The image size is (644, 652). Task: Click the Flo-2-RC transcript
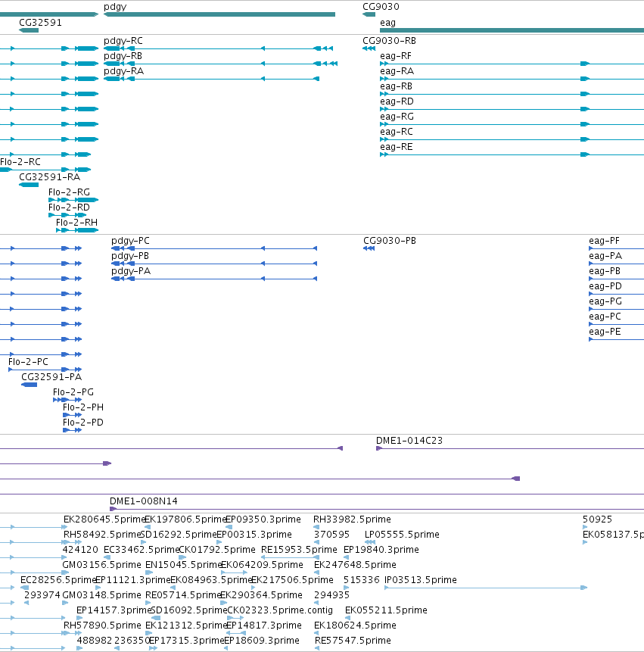pyautogui.click(x=45, y=170)
